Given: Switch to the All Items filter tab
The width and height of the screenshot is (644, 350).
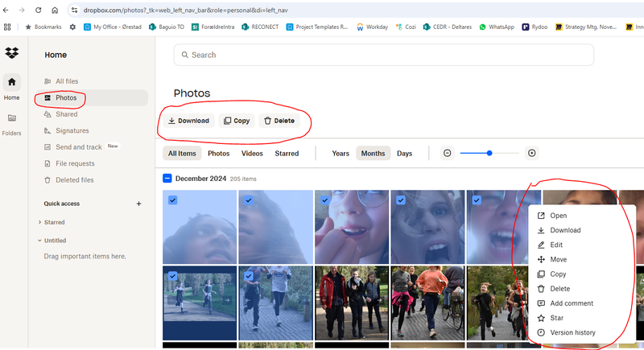Looking at the screenshot, I should point(182,154).
